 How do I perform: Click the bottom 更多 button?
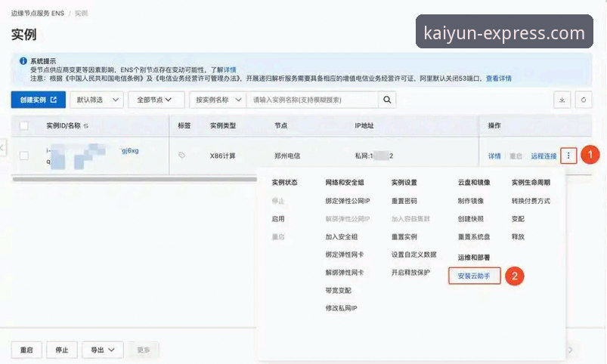tap(143, 350)
